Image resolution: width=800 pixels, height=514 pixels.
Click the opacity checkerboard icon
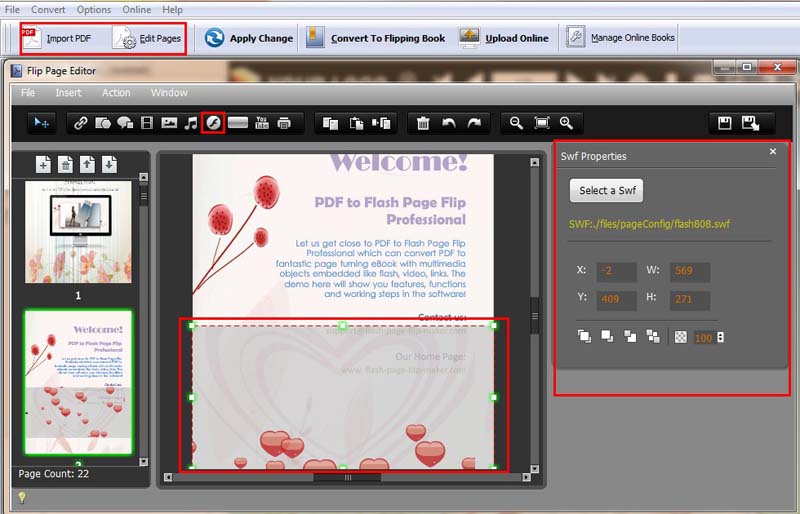pyautogui.click(x=681, y=337)
